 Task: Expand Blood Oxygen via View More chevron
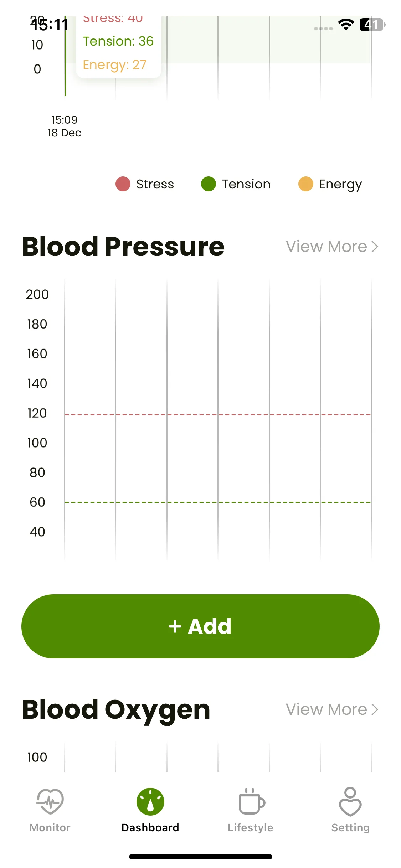click(375, 709)
